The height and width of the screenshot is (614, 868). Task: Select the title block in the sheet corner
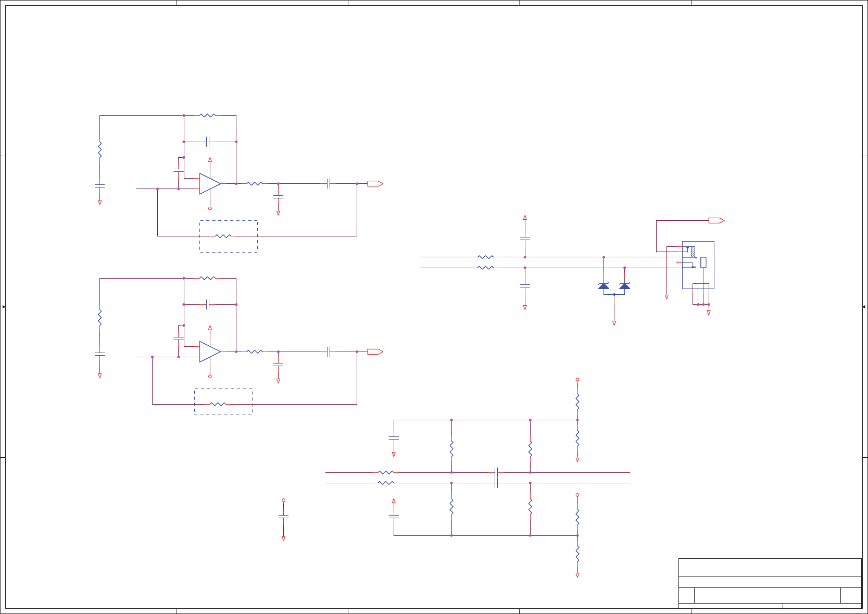pos(770,583)
